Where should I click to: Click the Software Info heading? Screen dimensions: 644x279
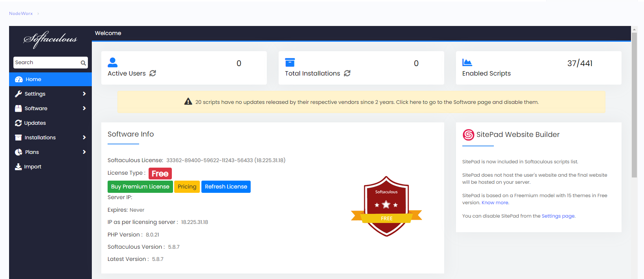pos(131,134)
